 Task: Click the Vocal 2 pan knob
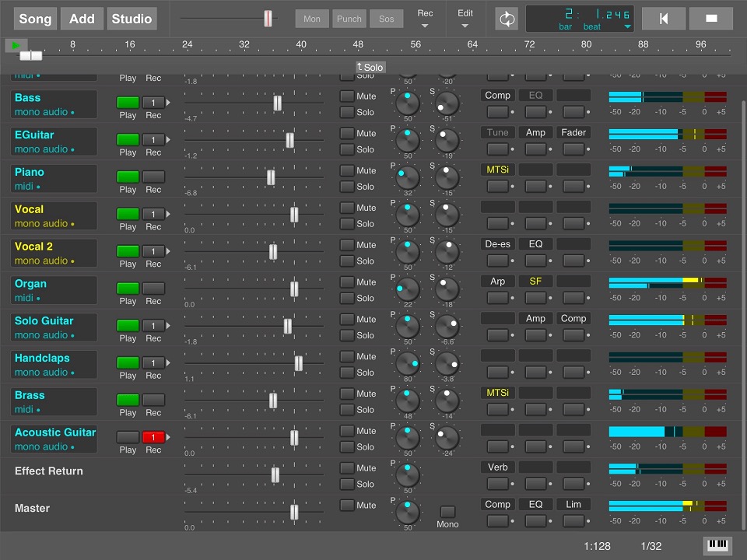[408, 252]
